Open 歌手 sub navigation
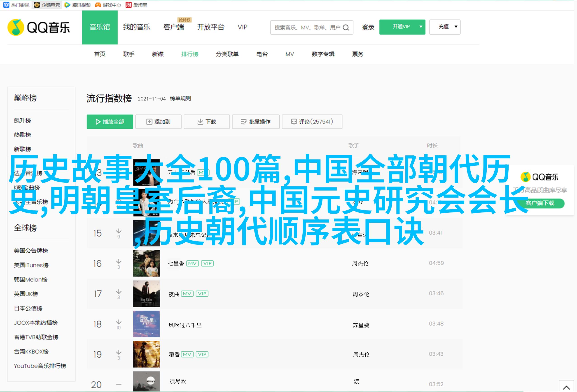577x392 pixels. [x=129, y=54]
